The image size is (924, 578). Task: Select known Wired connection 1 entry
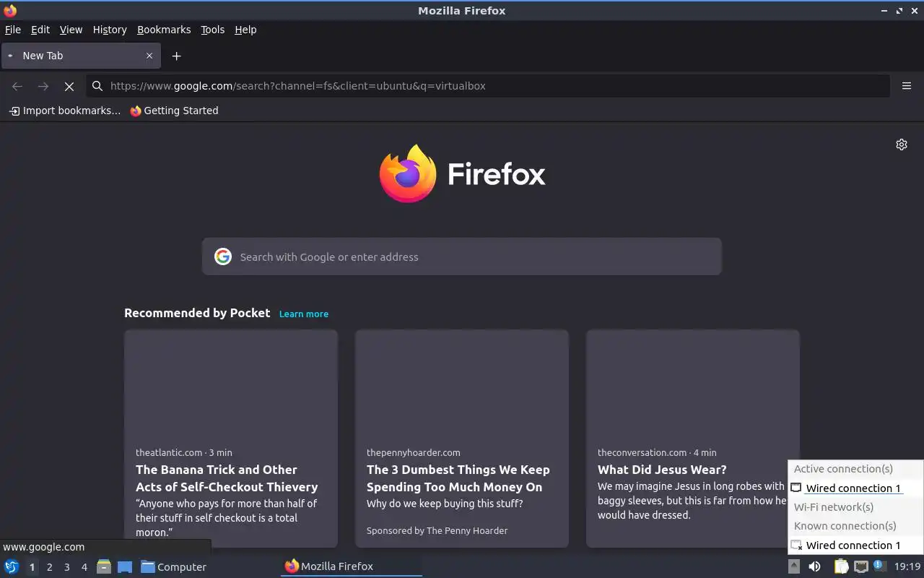(855, 545)
